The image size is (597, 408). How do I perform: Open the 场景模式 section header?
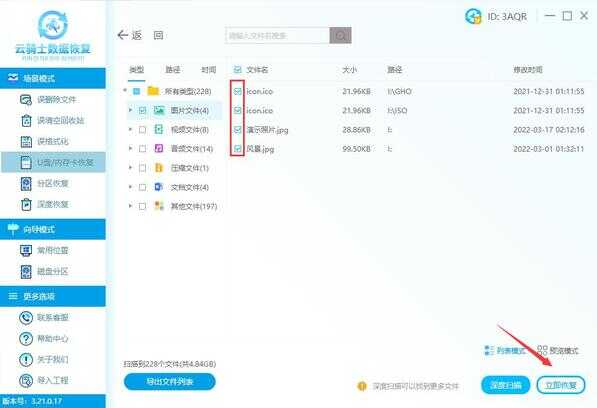coord(53,78)
